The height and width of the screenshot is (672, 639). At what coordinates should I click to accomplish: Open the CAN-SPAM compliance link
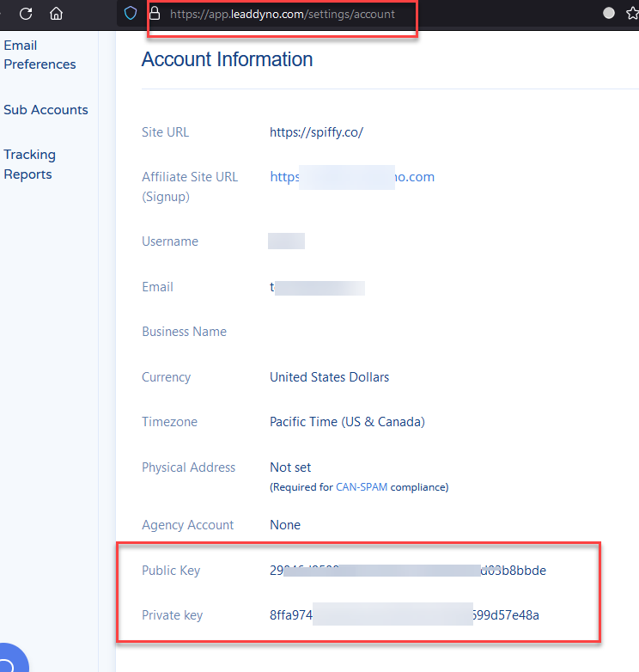coord(362,487)
